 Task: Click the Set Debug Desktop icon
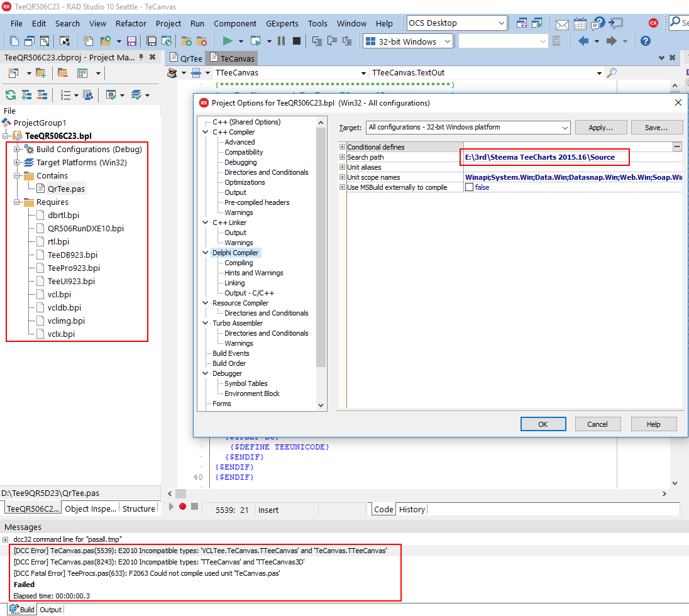537,23
